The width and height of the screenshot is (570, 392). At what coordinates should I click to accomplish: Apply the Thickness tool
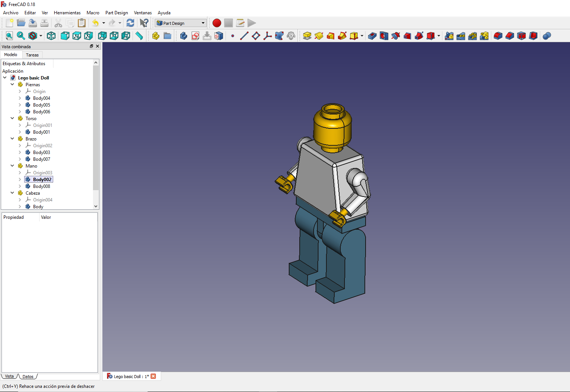tap(533, 36)
